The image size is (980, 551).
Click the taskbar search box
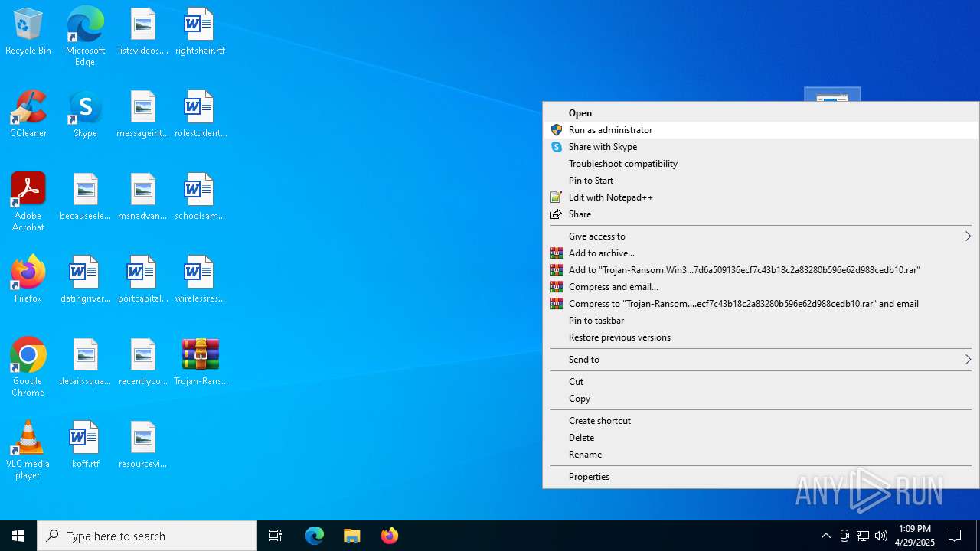[147, 536]
